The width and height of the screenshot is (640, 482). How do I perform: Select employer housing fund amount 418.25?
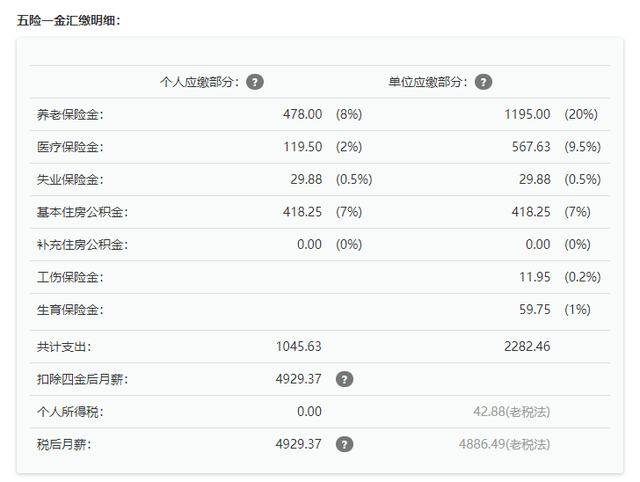(531, 212)
